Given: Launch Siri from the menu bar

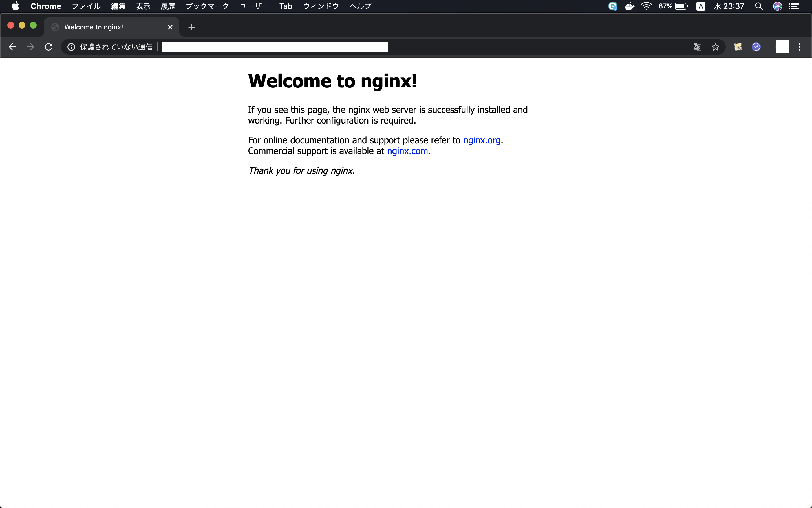Looking at the screenshot, I should coord(777,6).
